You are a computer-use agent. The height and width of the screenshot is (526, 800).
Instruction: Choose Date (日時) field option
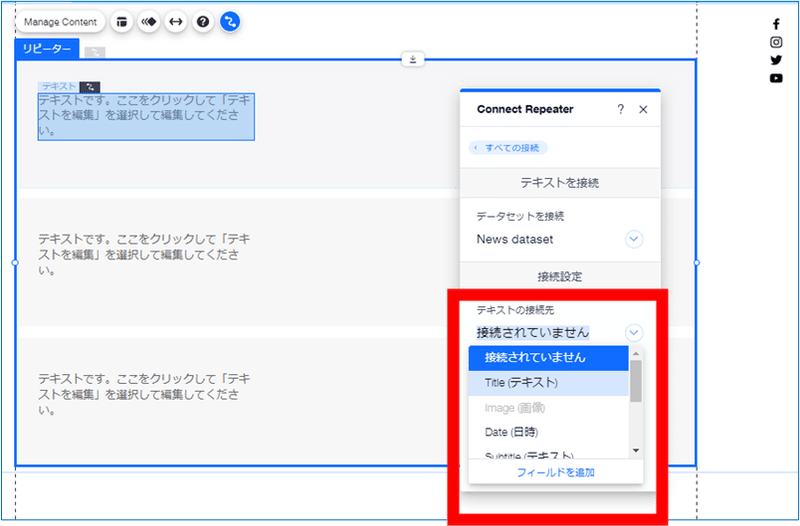(548, 432)
